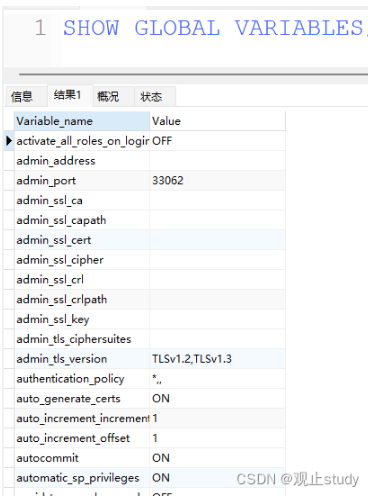
Task: Click the current-row arrow indicator beside activate_all_roles_on_login
Action: point(9,141)
